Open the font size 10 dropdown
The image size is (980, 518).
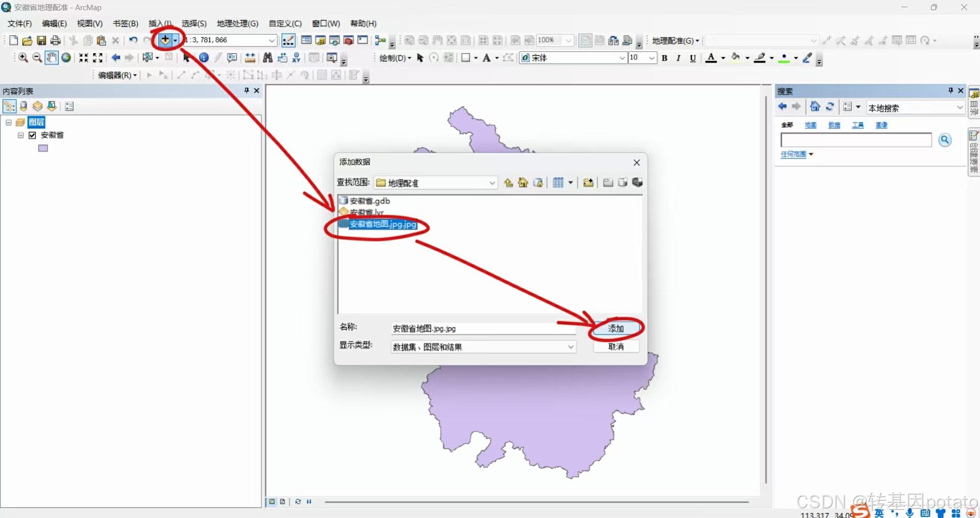pos(652,58)
